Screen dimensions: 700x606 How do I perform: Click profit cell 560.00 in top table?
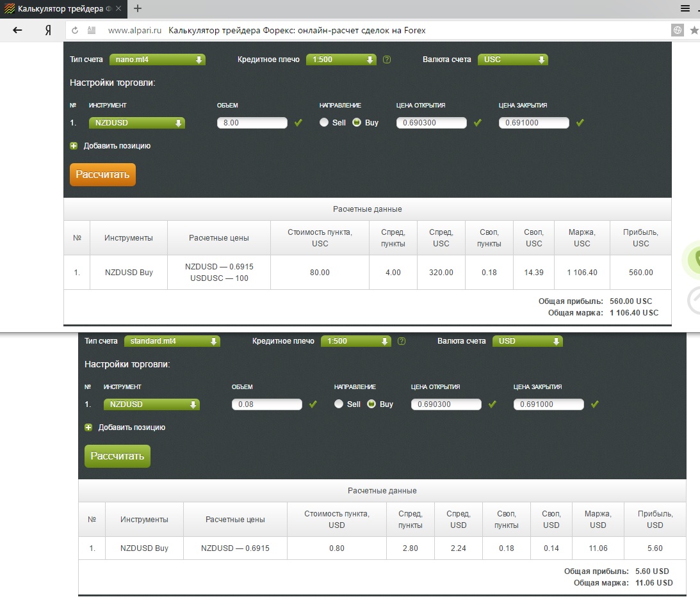click(x=641, y=273)
